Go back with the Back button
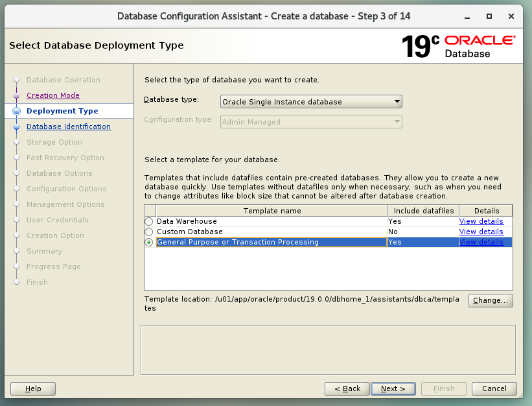Screen dimensions: 532x406 (x=347, y=388)
